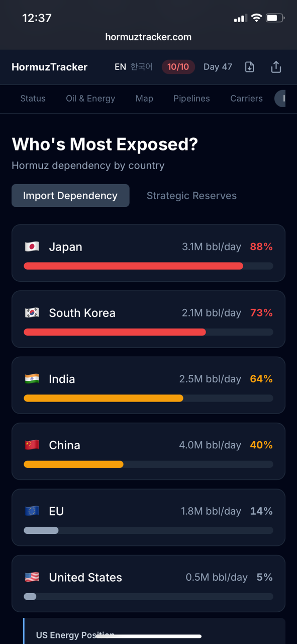Click Japan's 88% dependency progress bar
The height and width of the screenshot is (644, 297).
point(133,266)
